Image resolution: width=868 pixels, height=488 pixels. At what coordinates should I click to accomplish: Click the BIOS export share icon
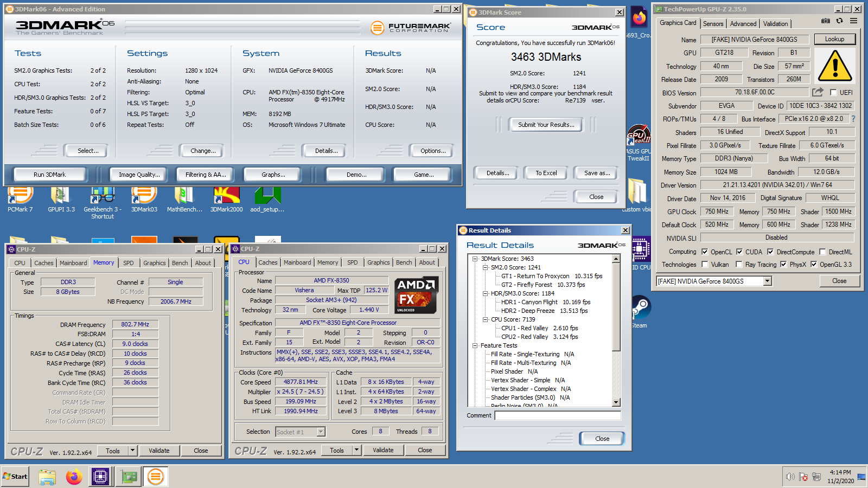818,92
